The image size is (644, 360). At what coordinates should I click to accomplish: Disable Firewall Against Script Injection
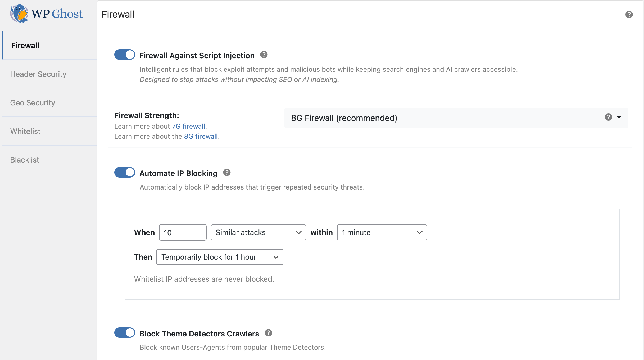tap(124, 55)
